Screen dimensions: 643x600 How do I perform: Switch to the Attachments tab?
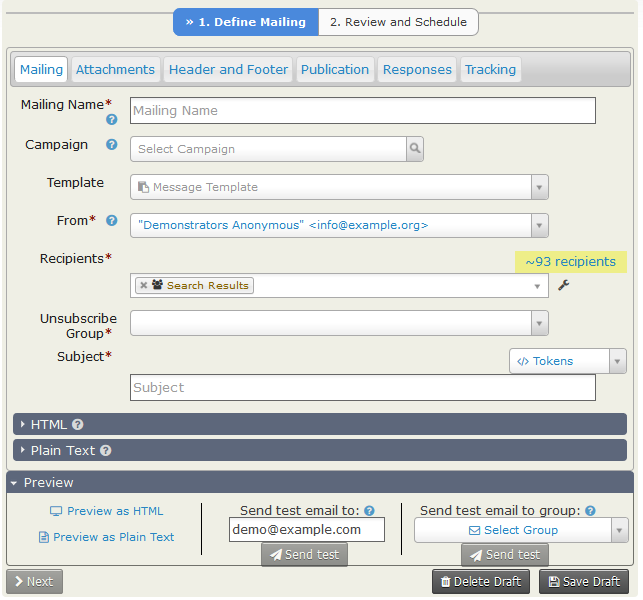116,69
